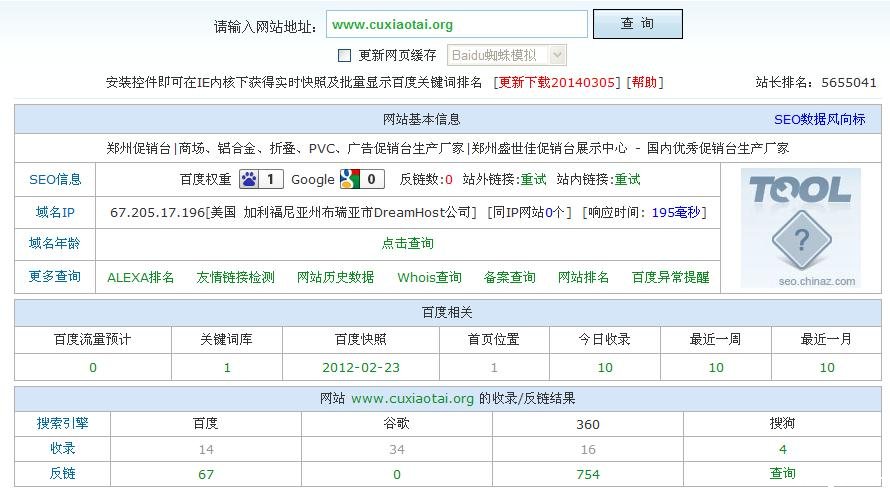This screenshot has height=493, width=890.
Task: Click the 反链 row label
Action: 62,473
